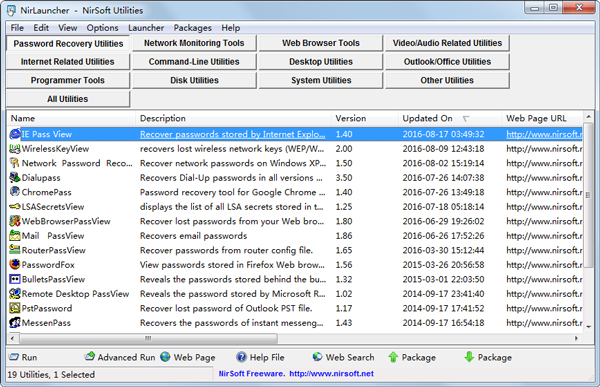Viewport: 600px width, 387px height.
Task: Switch to Web Browser Tools category
Action: tap(321, 43)
